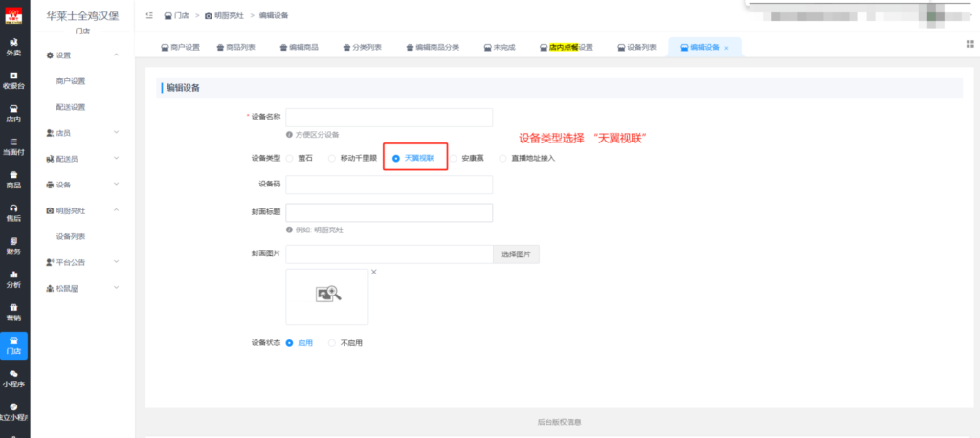Click the 选择图片 button
The image size is (980, 438).
(x=516, y=254)
